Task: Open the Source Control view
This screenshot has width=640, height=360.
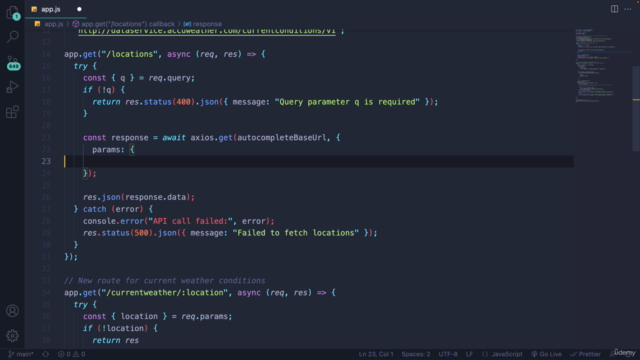Action: coord(13,62)
